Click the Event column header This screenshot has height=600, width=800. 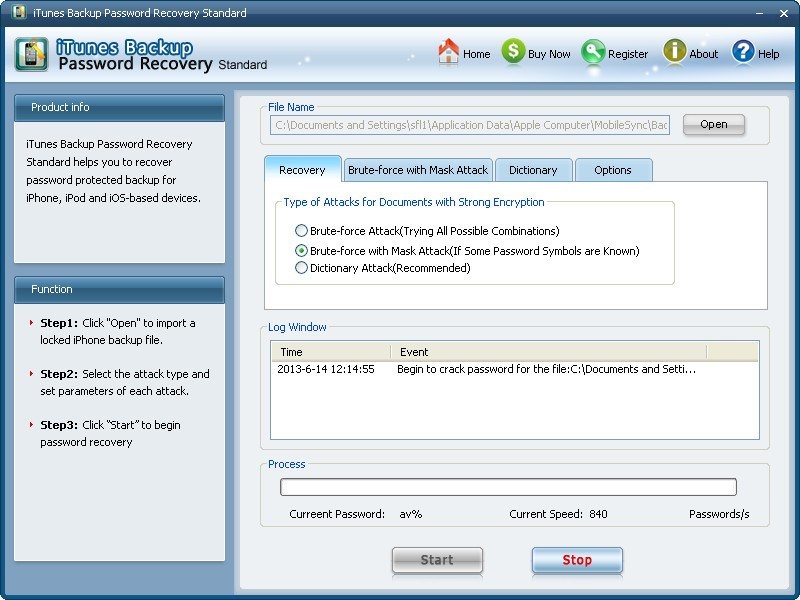coord(548,352)
